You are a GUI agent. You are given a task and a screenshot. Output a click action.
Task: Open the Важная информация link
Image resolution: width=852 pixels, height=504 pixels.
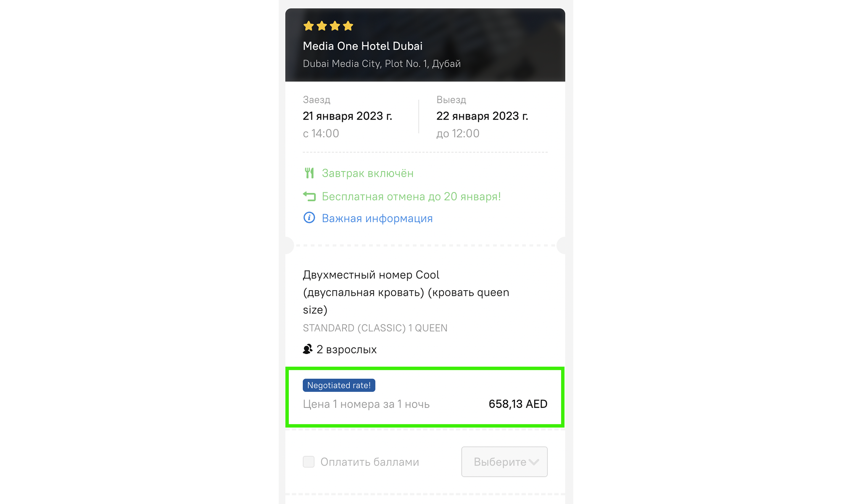tap(377, 218)
